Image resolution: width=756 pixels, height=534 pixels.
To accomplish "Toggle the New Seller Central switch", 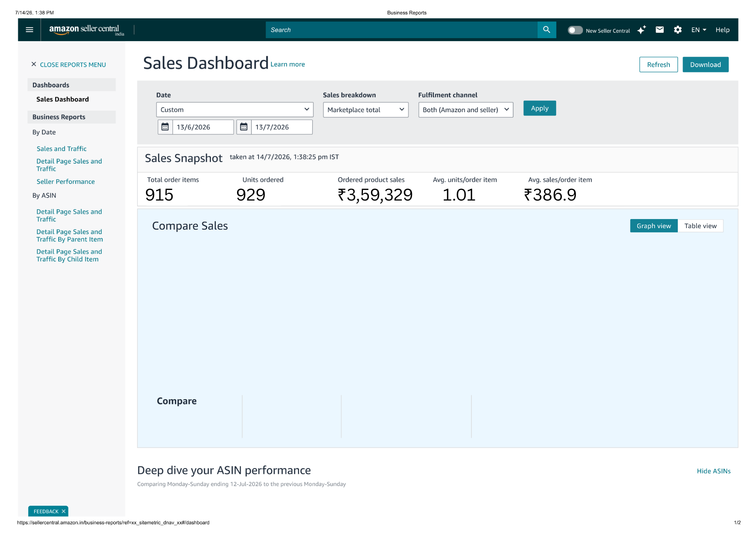I will point(575,30).
